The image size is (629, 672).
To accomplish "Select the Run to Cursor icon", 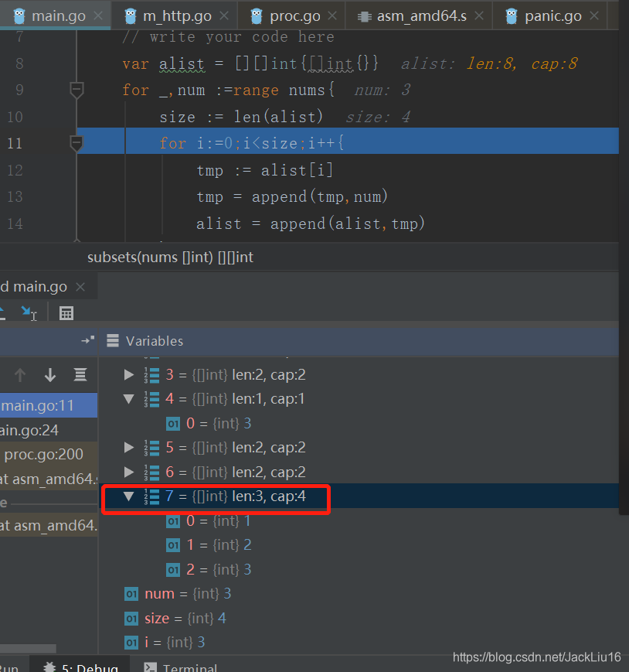I will [29, 313].
